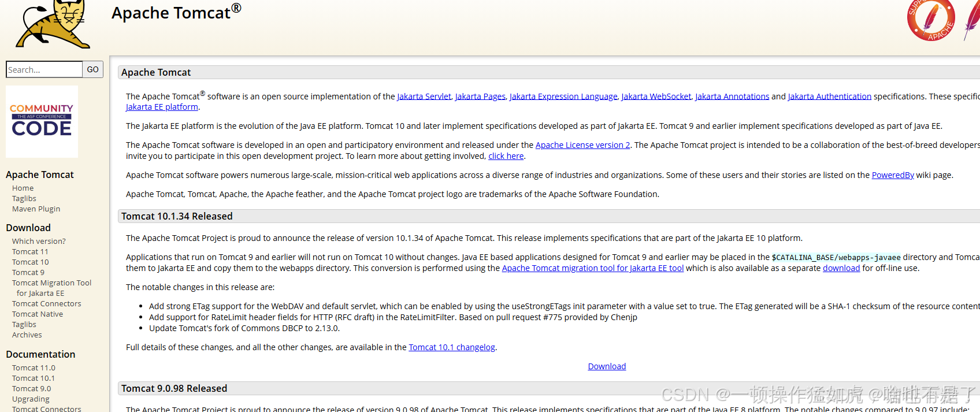Click the GO search button
This screenshot has height=412, width=980.
tap(93, 69)
